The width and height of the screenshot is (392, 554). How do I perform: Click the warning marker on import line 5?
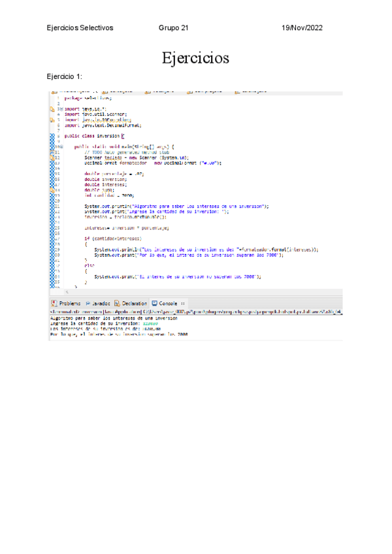[x=52, y=120]
